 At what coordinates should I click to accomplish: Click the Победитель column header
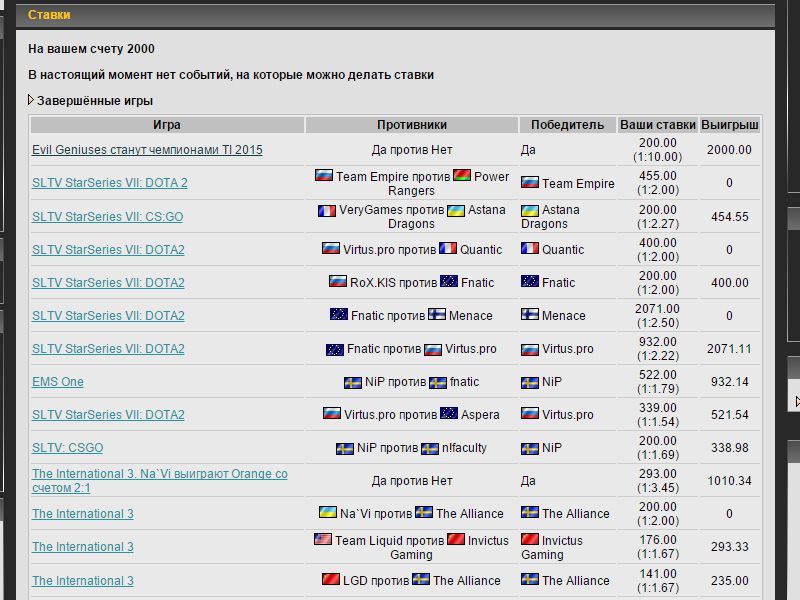567,124
